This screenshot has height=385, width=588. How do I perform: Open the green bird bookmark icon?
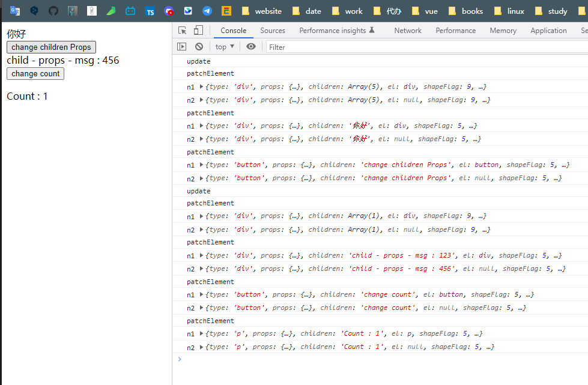(x=111, y=11)
